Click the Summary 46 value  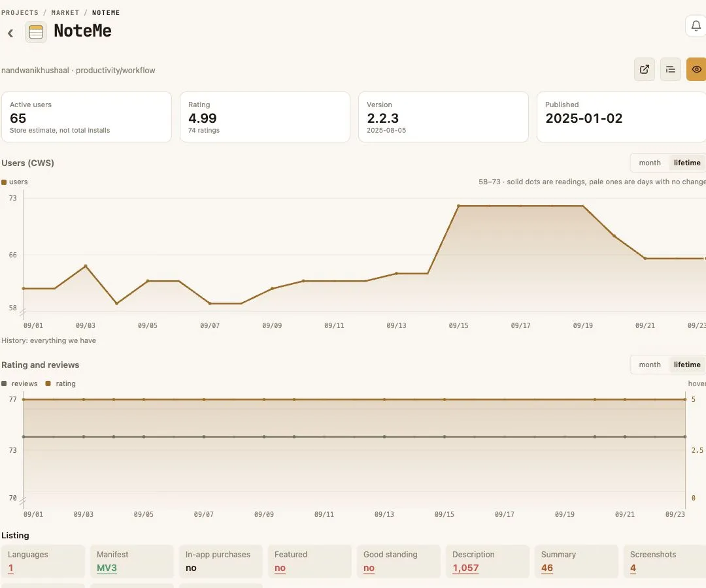(x=547, y=568)
